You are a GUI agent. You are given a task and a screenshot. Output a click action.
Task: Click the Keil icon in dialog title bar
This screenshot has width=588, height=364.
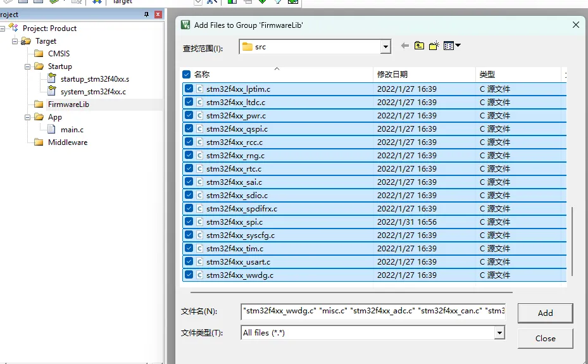(185, 25)
